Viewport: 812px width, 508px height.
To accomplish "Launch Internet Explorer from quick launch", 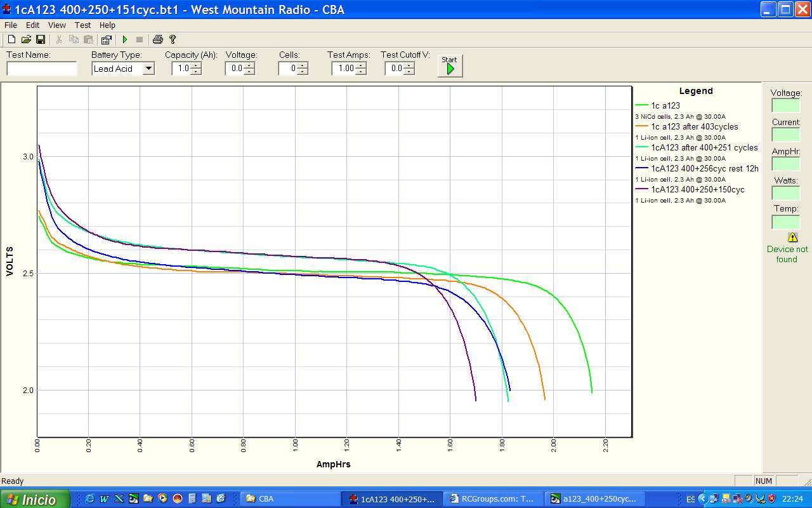I will click(x=89, y=498).
